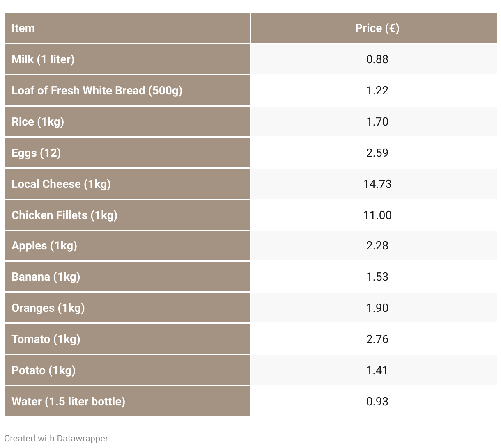The image size is (501, 448).
Task: Select the Rice (1kg) row label
Action: coord(127,121)
